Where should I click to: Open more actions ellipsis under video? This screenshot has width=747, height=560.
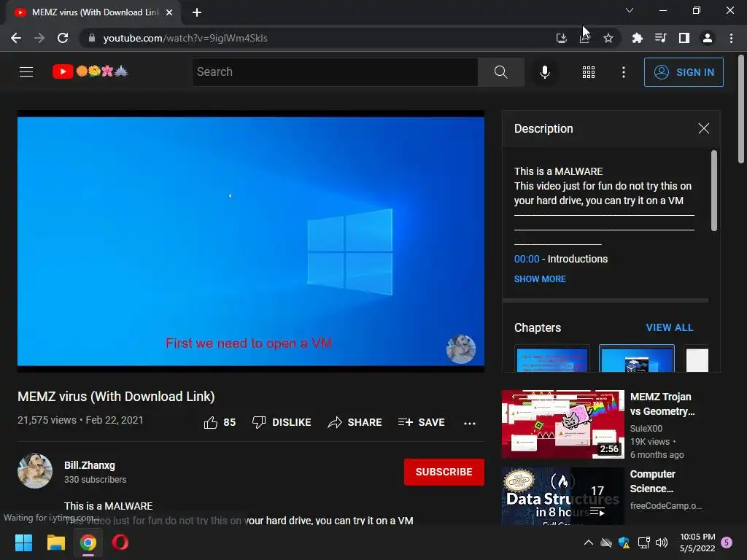click(x=470, y=423)
